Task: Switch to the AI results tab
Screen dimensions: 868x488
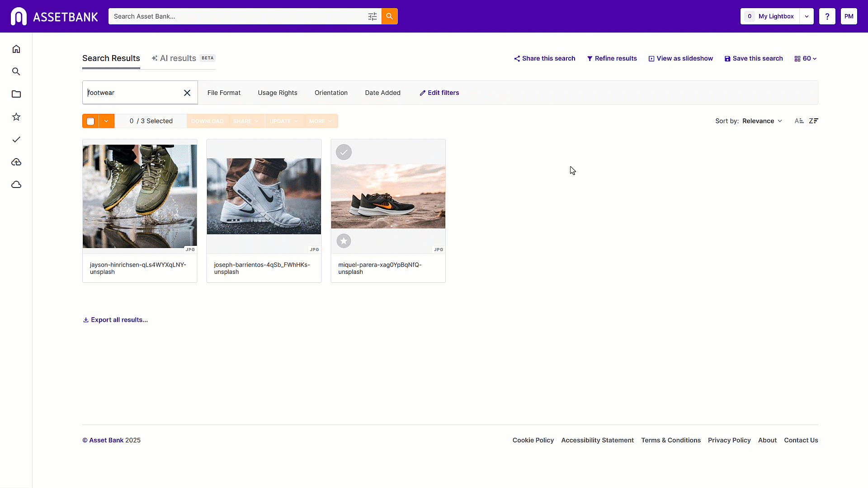Action: [183, 58]
